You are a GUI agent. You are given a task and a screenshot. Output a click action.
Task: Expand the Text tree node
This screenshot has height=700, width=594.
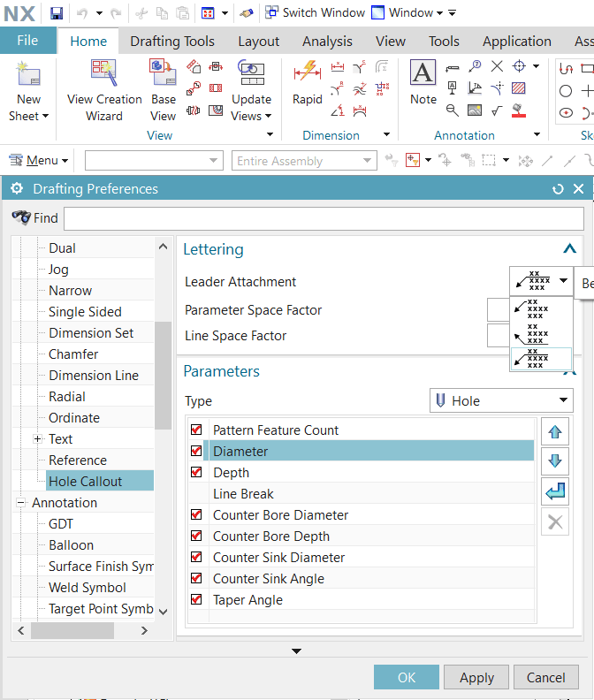pos(37,439)
